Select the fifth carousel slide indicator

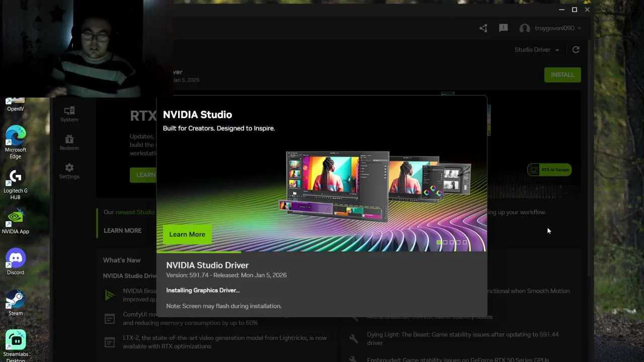[465, 242]
